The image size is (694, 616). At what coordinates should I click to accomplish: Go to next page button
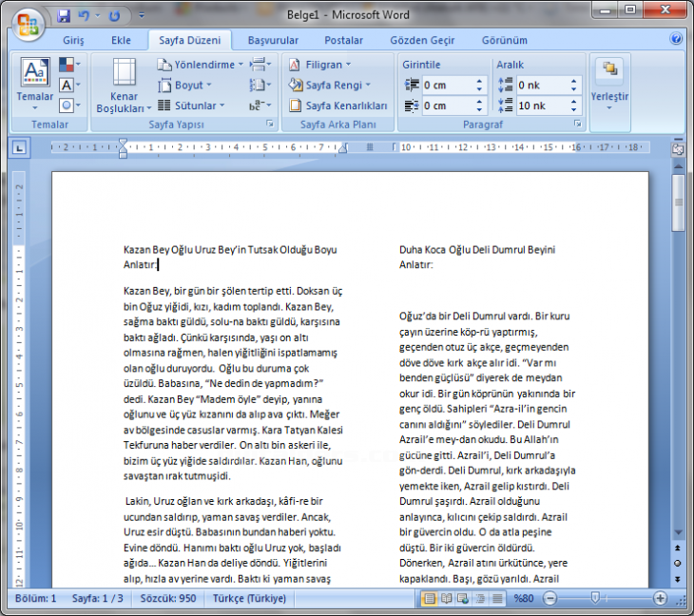click(678, 578)
